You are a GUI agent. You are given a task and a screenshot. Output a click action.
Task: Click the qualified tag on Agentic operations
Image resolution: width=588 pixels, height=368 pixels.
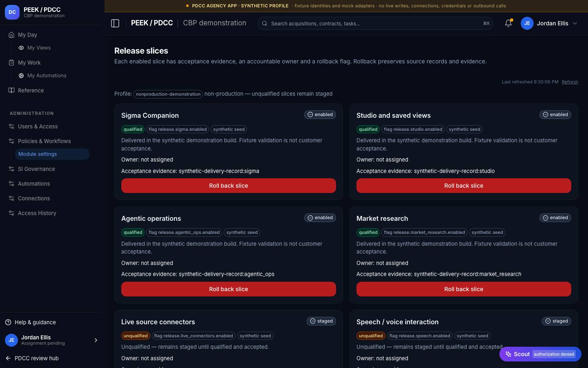133,232
